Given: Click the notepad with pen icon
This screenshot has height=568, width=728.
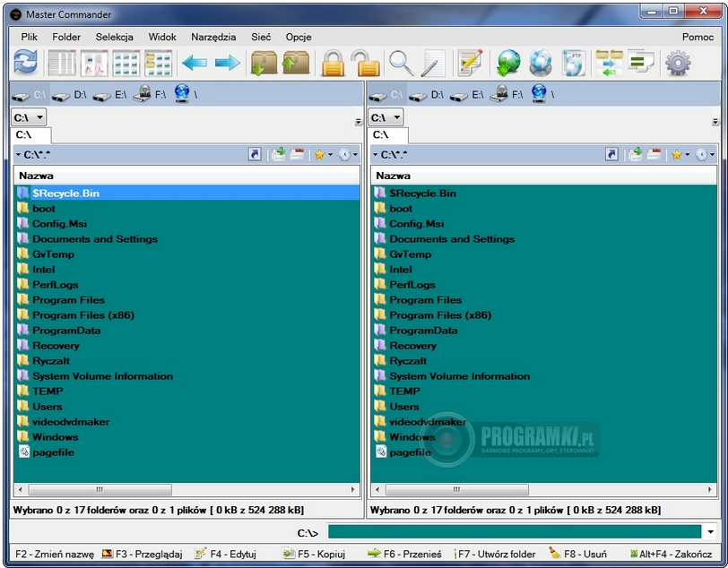Looking at the screenshot, I should point(433,63).
